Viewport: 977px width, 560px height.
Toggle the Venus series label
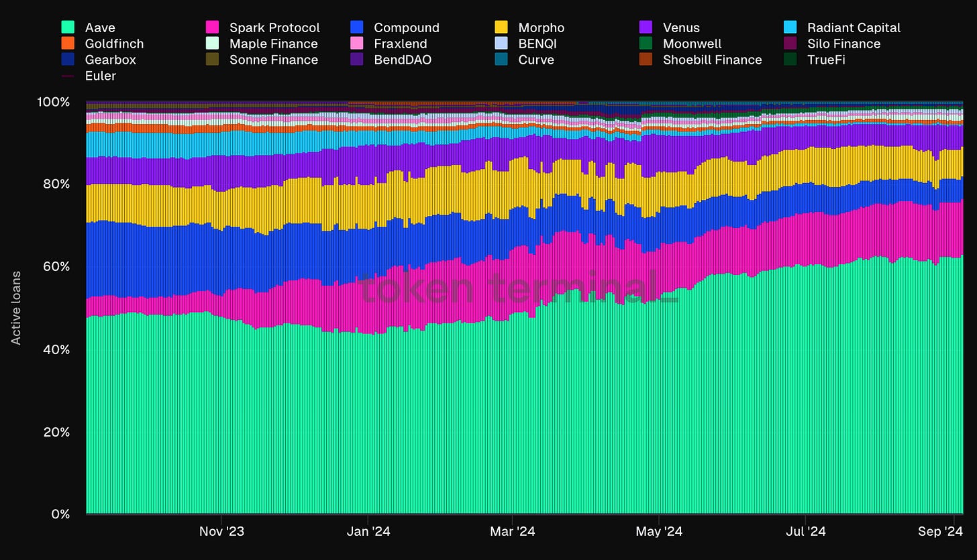[681, 27]
